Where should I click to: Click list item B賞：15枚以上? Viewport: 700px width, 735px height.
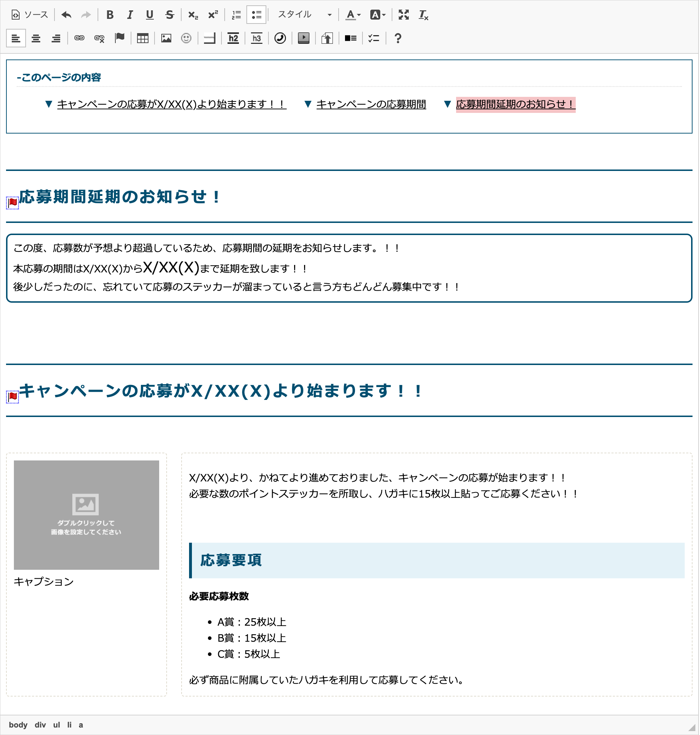[252, 638]
